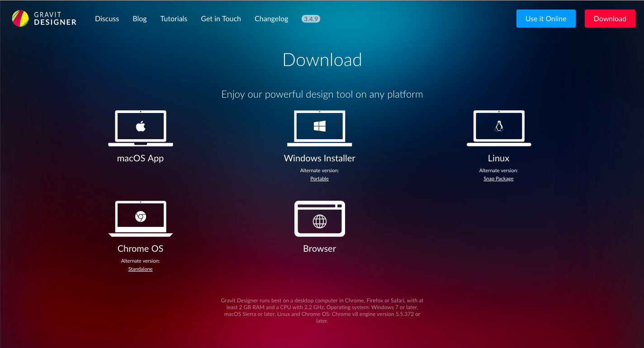Click the Windows laptop icon

tap(320, 128)
